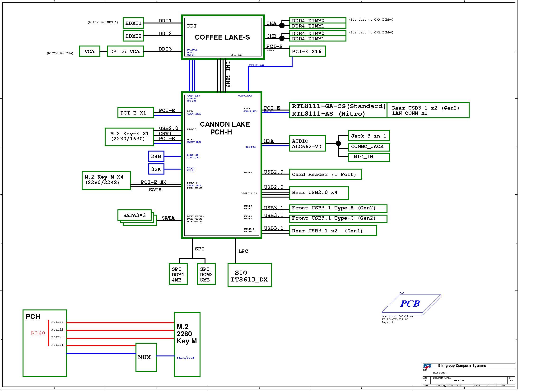Click RTL8111-GA-CG (Standard) text
Viewport: 555px width, 392px height.
(x=339, y=106)
